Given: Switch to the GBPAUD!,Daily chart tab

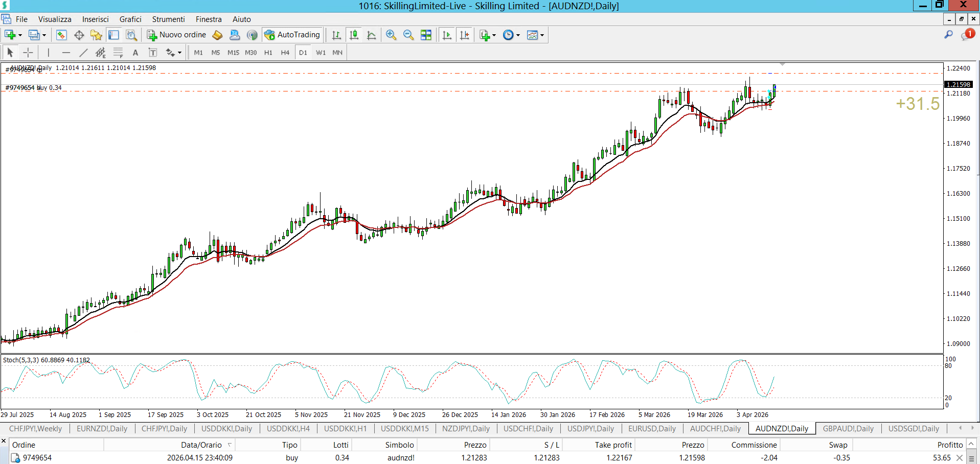Looking at the screenshot, I should (848, 428).
